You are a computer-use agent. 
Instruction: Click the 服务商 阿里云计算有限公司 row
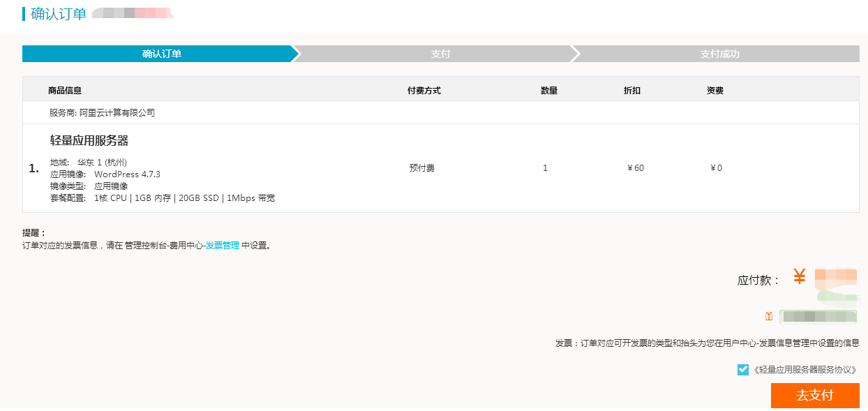pos(102,112)
